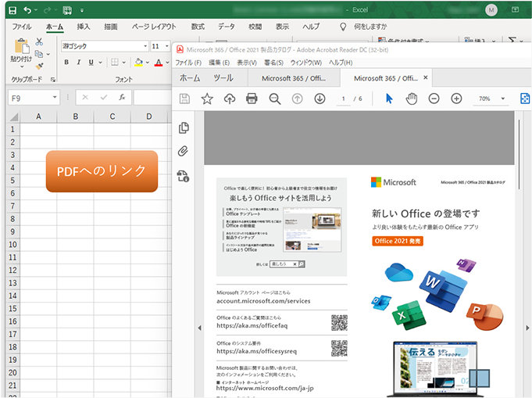Click the formula bar cancel X icon

85,98
